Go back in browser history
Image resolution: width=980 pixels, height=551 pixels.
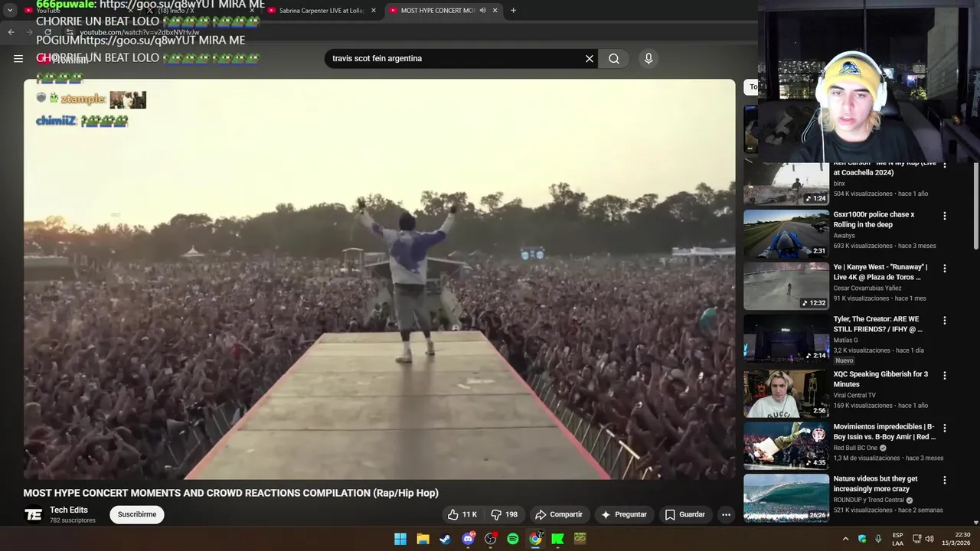pyautogui.click(x=11, y=32)
